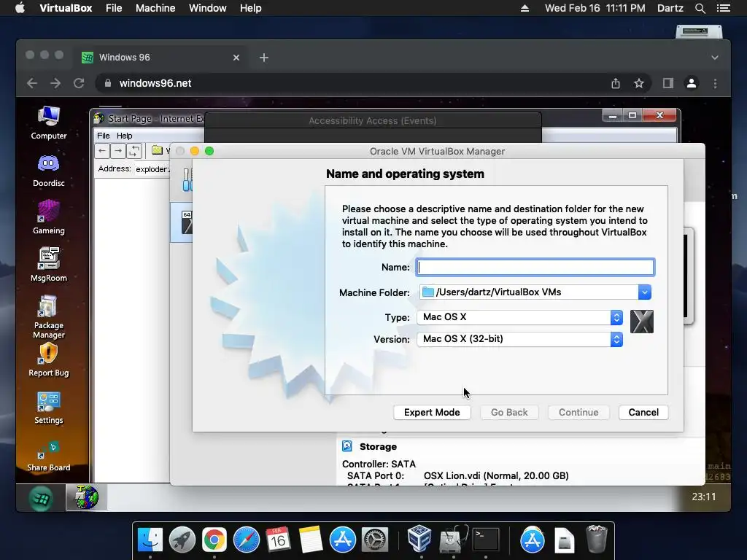Click the Storage section header

(x=378, y=447)
